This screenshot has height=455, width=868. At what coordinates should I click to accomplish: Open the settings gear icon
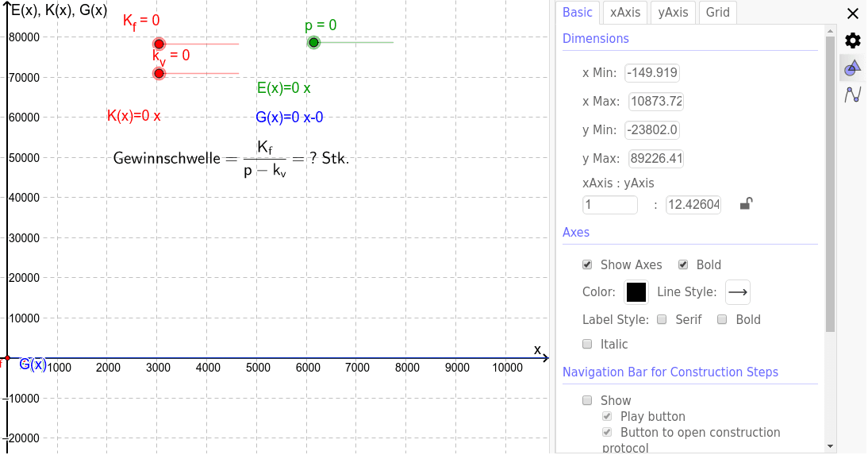click(852, 40)
